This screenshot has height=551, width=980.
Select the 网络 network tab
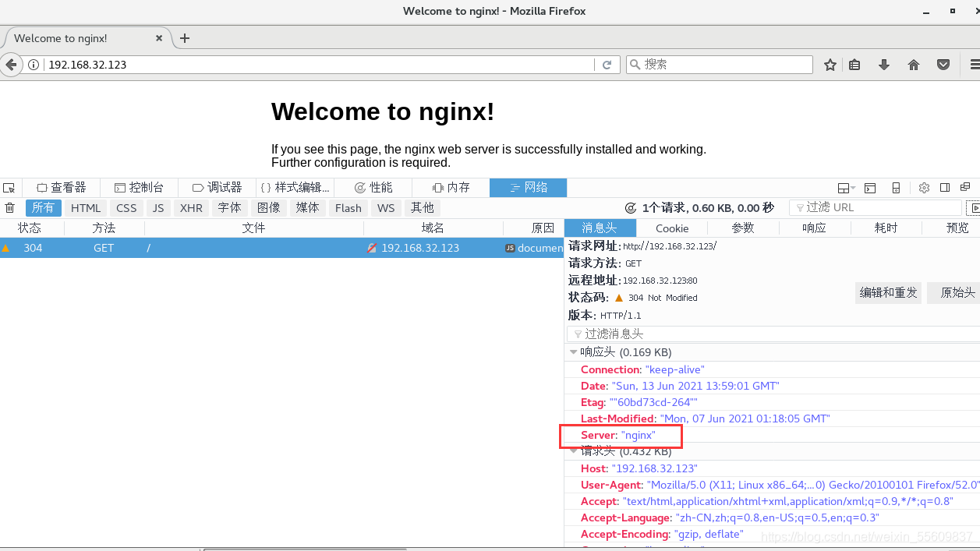pyautogui.click(x=528, y=188)
